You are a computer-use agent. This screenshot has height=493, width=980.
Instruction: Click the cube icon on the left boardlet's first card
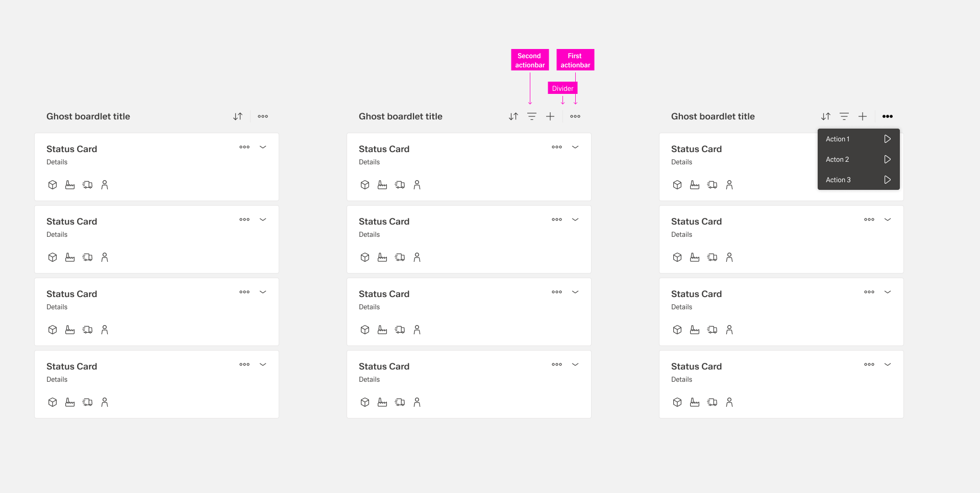[53, 185]
